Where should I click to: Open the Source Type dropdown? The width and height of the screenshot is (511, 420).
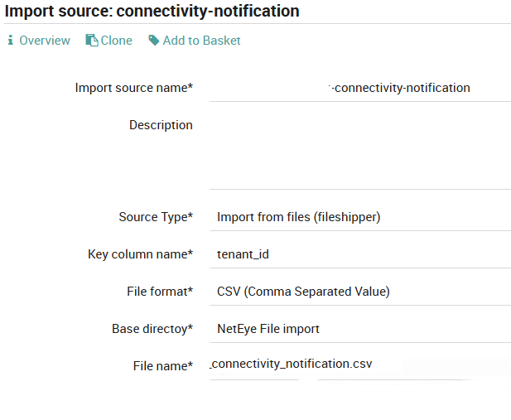360,217
